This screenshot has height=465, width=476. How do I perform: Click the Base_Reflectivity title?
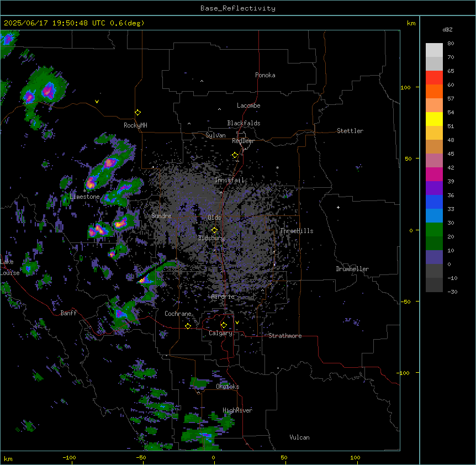pos(238,8)
